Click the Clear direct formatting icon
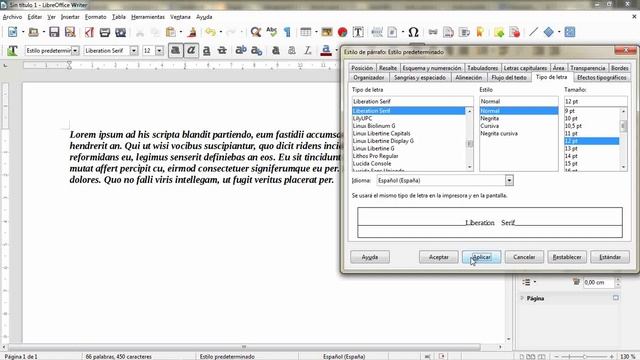Viewport: 640px width, 360px height. point(307,51)
